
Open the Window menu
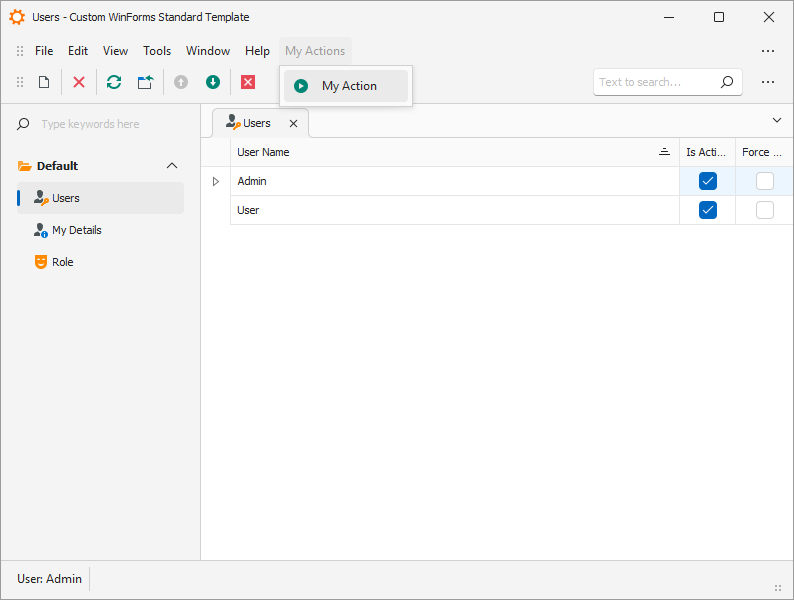(x=208, y=51)
